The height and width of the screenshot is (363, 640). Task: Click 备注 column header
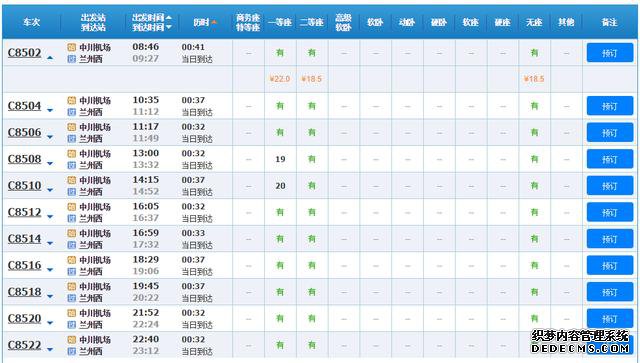coord(609,22)
